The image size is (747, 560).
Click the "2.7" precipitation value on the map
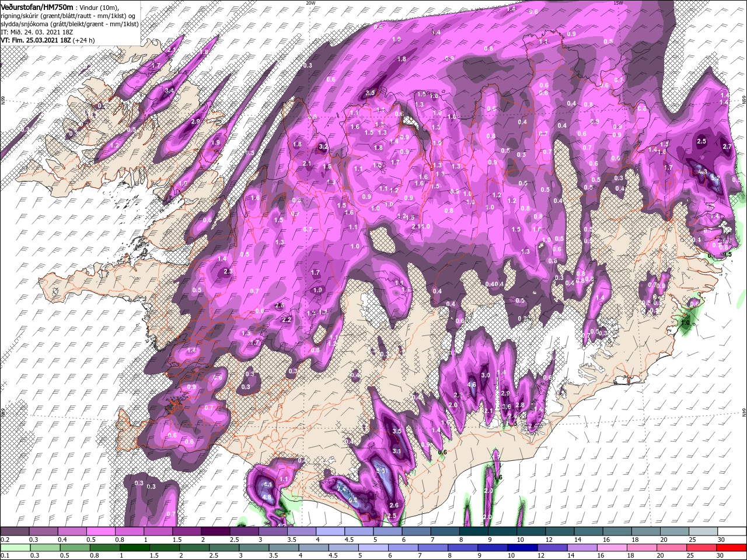(x=727, y=146)
